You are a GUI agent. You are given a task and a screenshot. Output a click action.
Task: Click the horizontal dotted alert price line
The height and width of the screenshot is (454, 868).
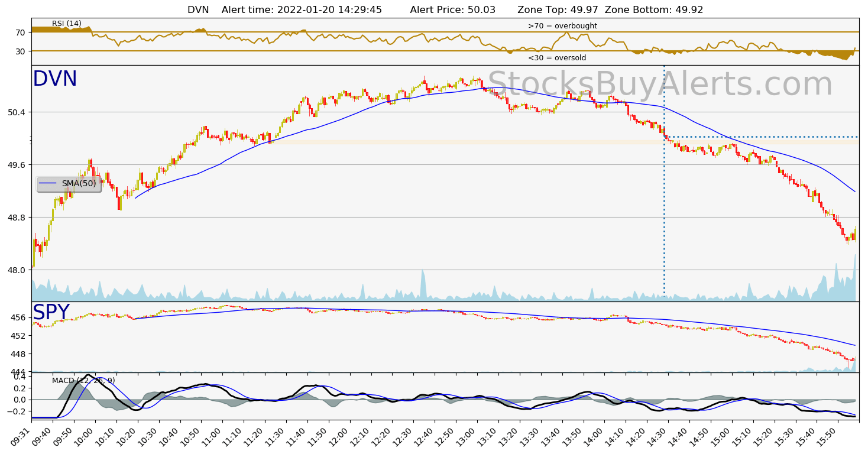coord(762,137)
